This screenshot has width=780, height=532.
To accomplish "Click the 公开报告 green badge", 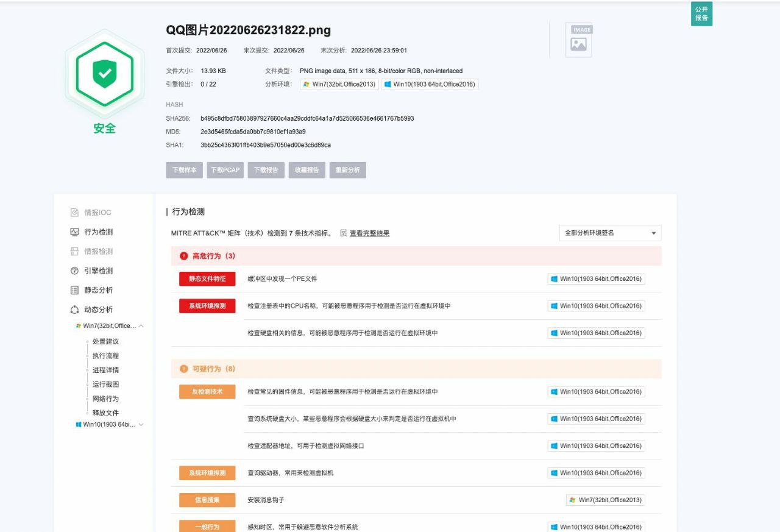I will (701, 14).
